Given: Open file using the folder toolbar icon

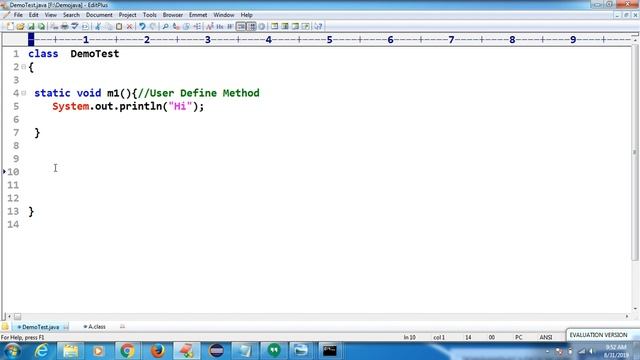Looking at the screenshot, I should (20, 27).
